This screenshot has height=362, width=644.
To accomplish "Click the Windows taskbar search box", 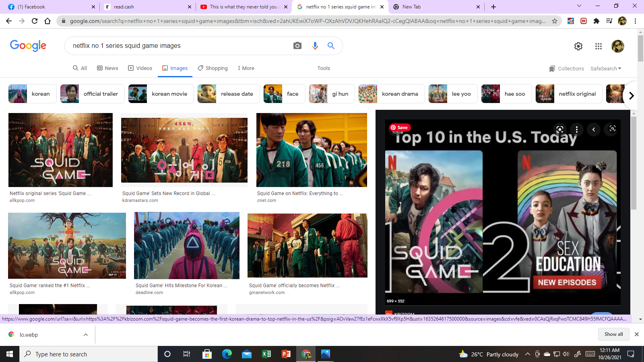I will (89, 354).
